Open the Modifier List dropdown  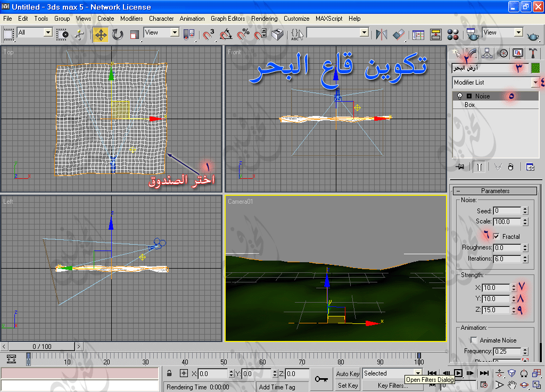click(535, 82)
